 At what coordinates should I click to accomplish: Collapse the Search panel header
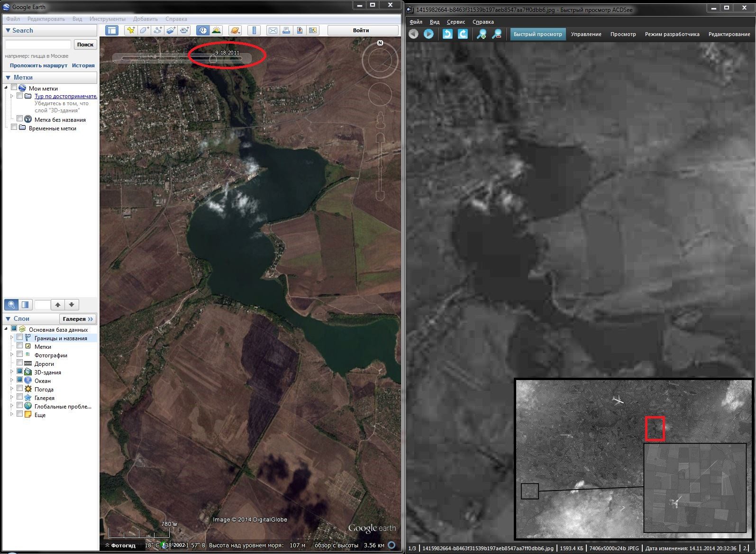pyautogui.click(x=50, y=30)
